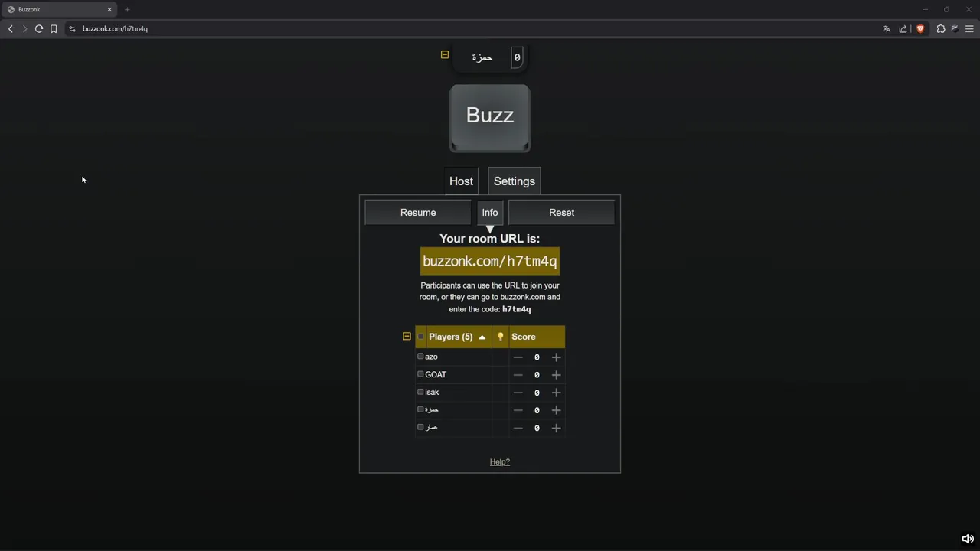Select the Buzzonk browser tab
The image size is (980, 551).
(58, 9)
